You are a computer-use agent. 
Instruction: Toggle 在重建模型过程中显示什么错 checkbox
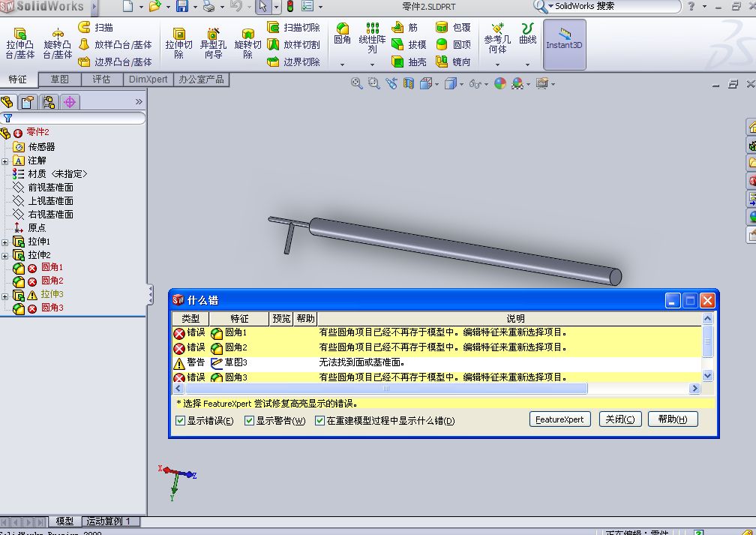[319, 421]
